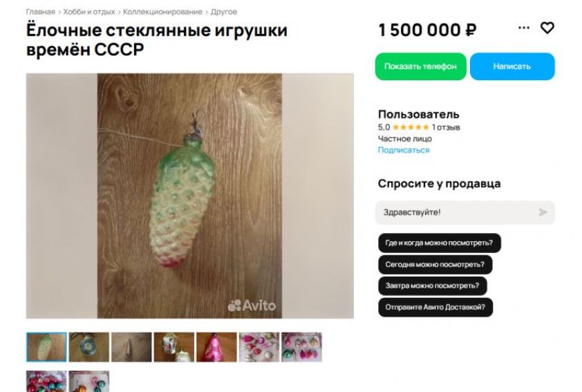Open the Другое breadcrumb category

click(223, 12)
